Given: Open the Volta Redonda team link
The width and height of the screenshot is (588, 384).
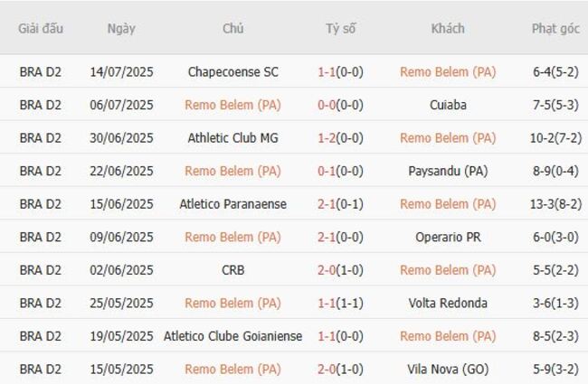Looking at the screenshot, I should [448, 303].
